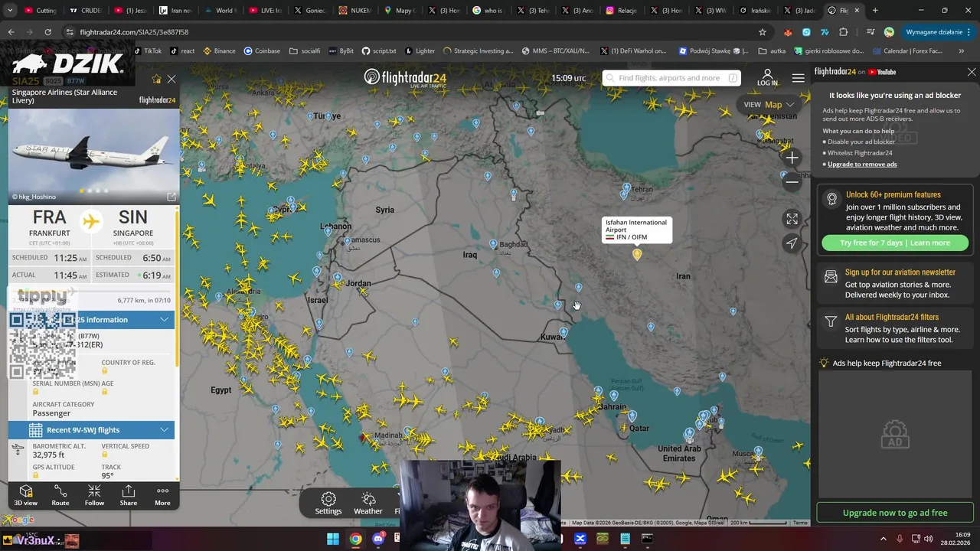This screenshot has width=980, height=551.
Task: Click the Tehran airport pin
Action: click(627, 187)
